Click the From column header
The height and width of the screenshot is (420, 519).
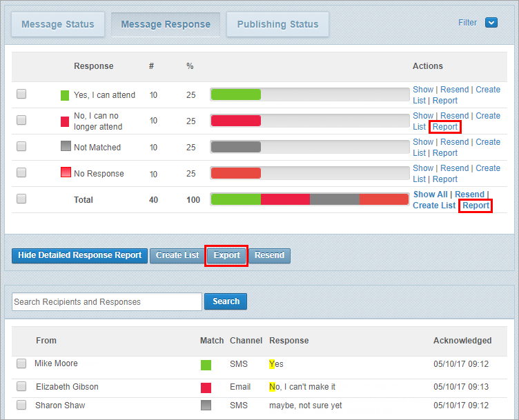pos(46,341)
